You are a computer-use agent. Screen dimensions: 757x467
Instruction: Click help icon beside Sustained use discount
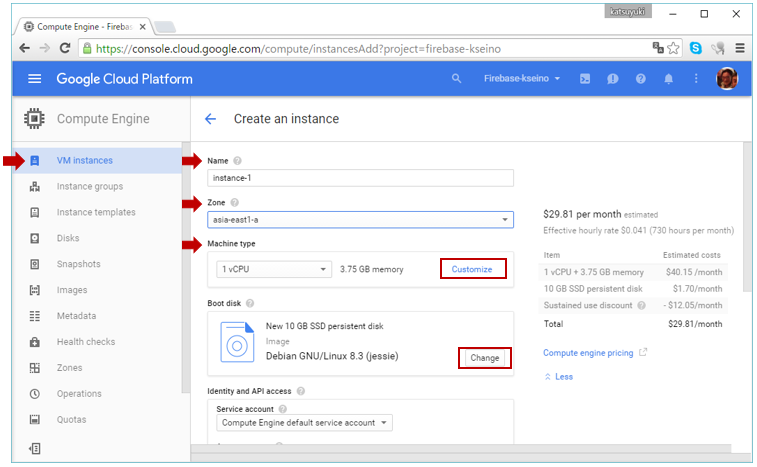click(642, 305)
